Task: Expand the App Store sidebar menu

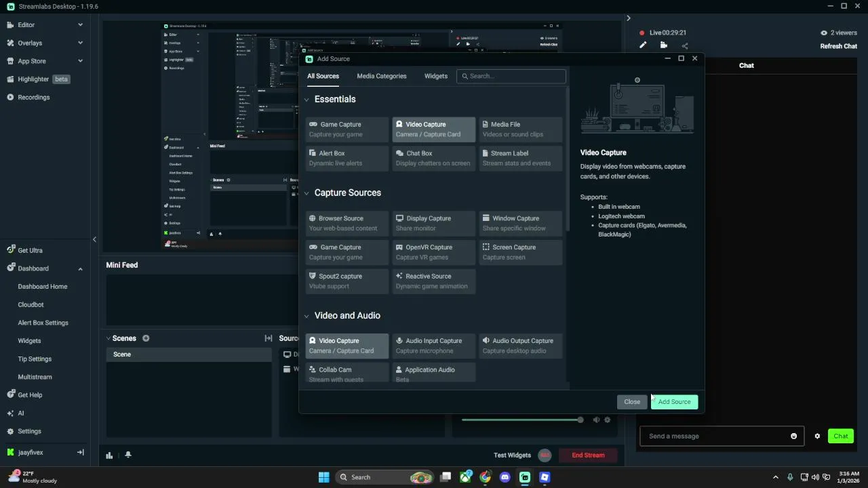Action: 80,61
